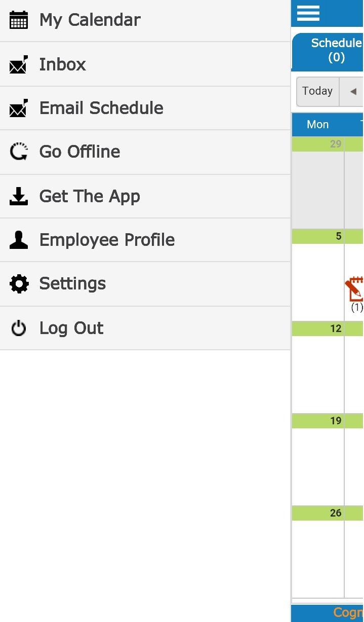The height and width of the screenshot is (622, 364).
Task: Select the Schedule (0) tab
Action: click(x=335, y=50)
